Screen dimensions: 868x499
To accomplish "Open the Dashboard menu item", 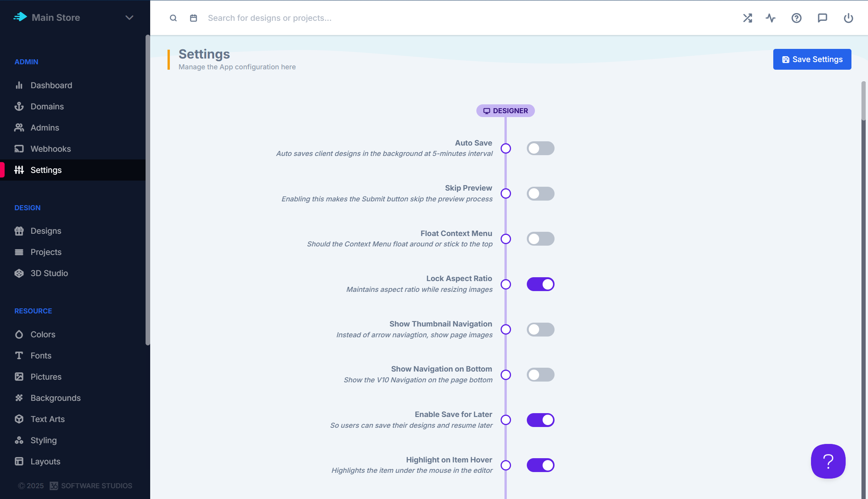I will pos(73,85).
